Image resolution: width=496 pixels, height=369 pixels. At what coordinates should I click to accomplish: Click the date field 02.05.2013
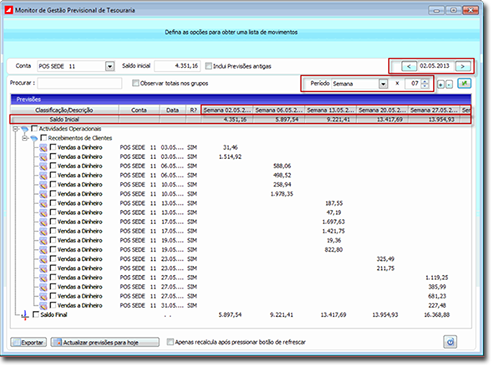pyautogui.click(x=435, y=66)
